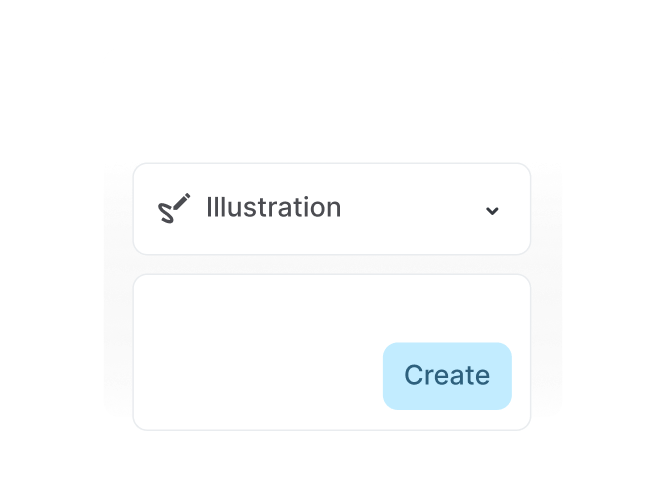Click the Create label to generate
666x480 pixels.
[447, 376]
